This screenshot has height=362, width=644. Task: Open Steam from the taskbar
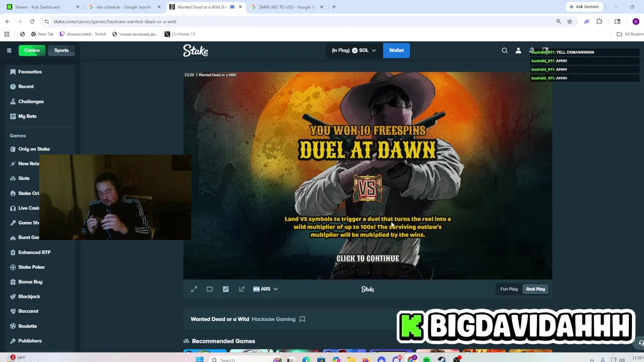click(442, 359)
